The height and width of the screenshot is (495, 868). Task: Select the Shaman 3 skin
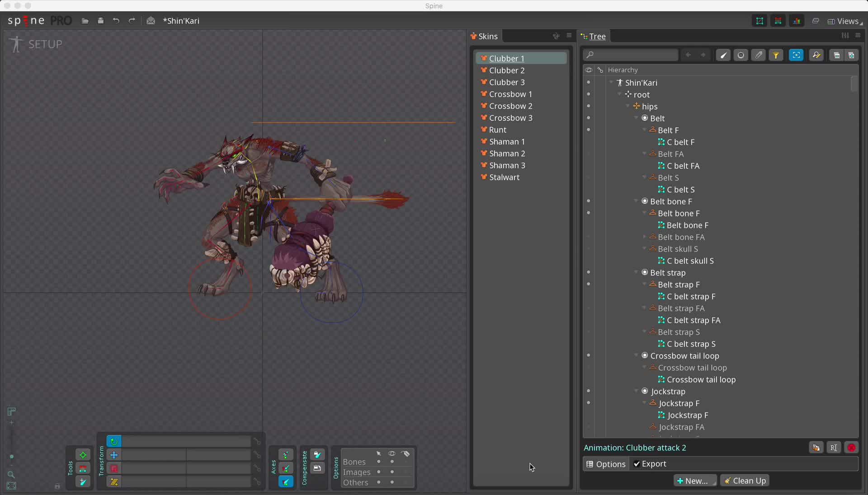[x=521, y=165]
